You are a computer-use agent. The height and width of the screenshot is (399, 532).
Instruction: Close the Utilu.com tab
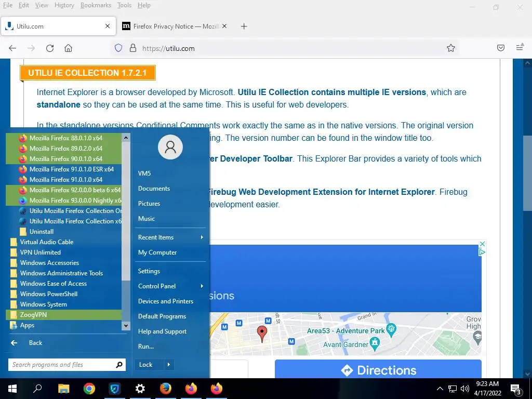point(108,26)
